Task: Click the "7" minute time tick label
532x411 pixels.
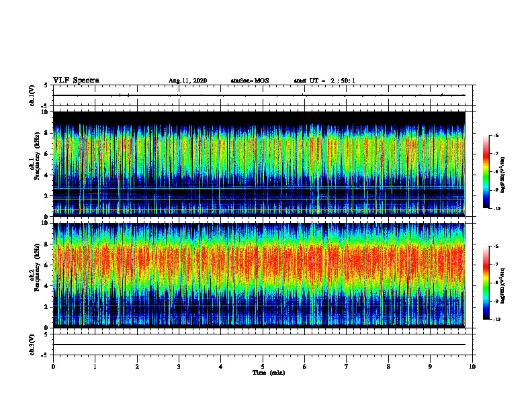Action: [347, 367]
